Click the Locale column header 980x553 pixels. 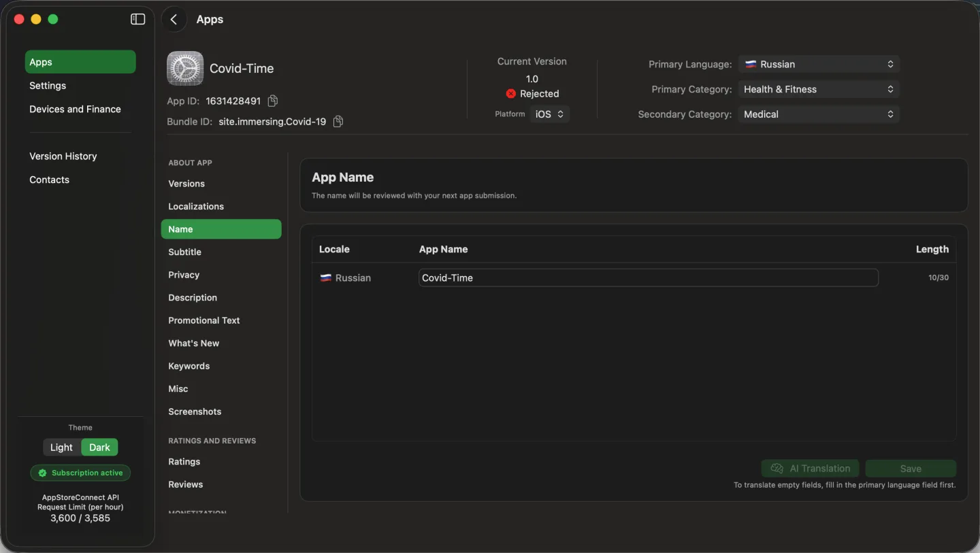tap(334, 249)
